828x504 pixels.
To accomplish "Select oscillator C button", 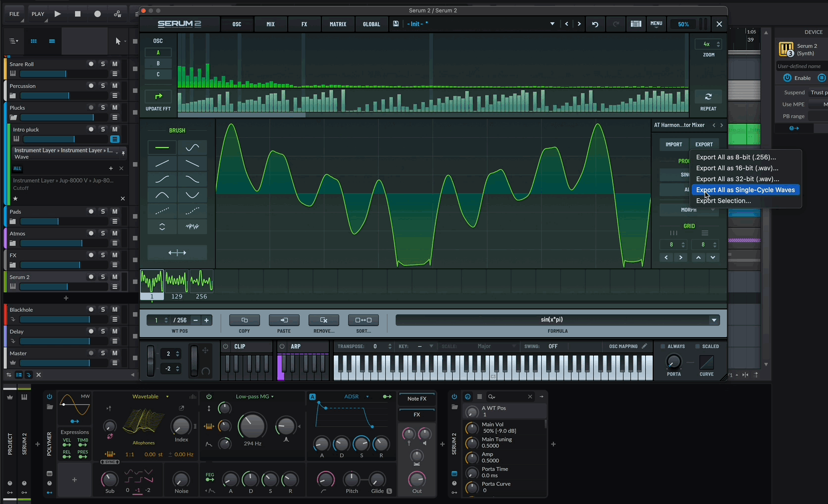I will pyautogui.click(x=158, y=74).
